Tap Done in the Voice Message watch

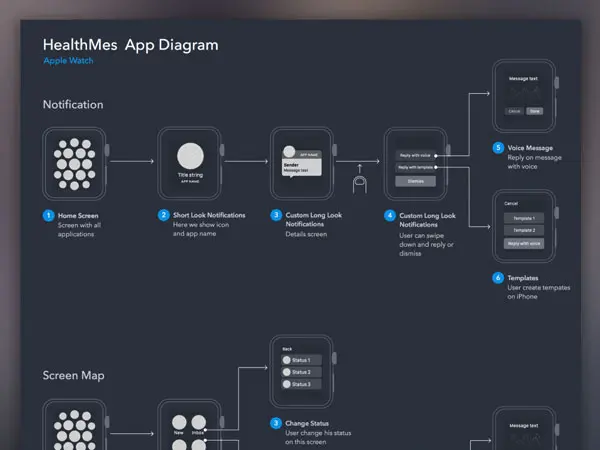535,111
